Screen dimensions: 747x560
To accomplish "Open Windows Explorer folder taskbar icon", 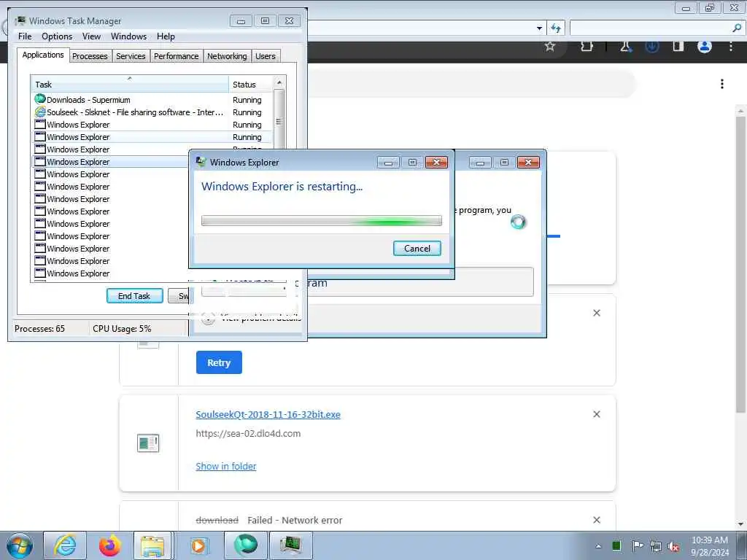I will [x=152, y=545].
